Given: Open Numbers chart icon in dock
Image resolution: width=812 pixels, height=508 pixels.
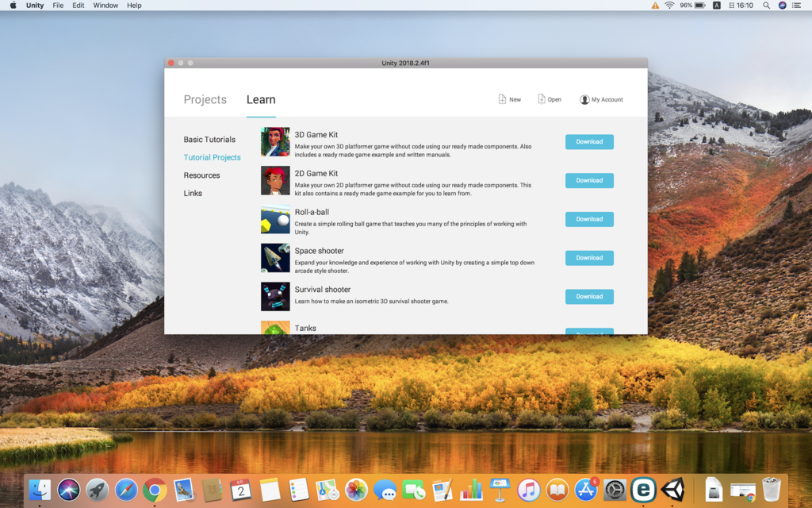Looking at the screenshot, I should (471, 490).
